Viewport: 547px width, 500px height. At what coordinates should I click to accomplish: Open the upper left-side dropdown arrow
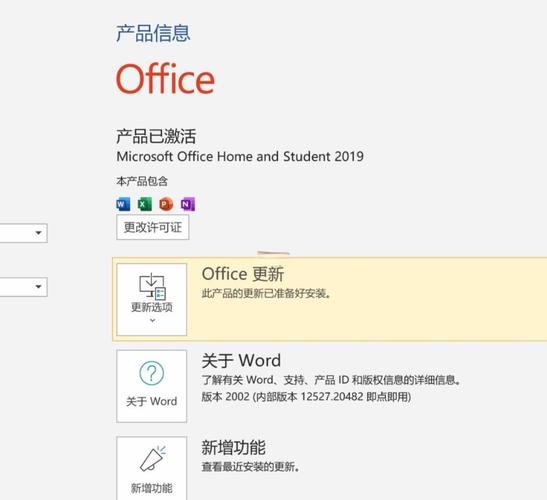38,233
